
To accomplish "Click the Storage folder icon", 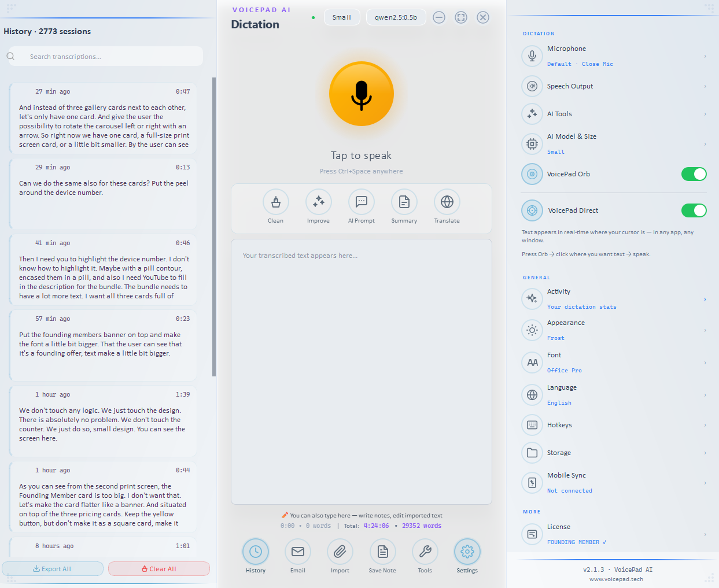I will (x=532, y=453).
